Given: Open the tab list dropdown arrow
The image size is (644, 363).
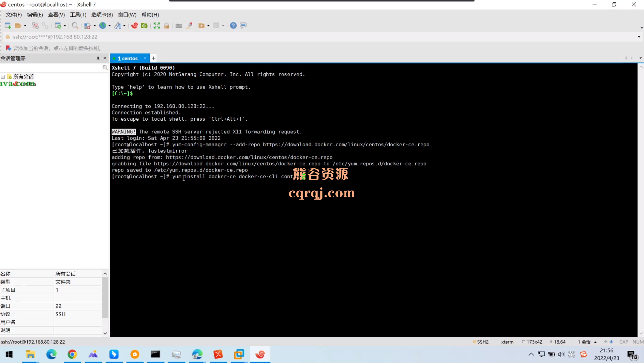Looking at the screenshot, I should tap(641, 58).
